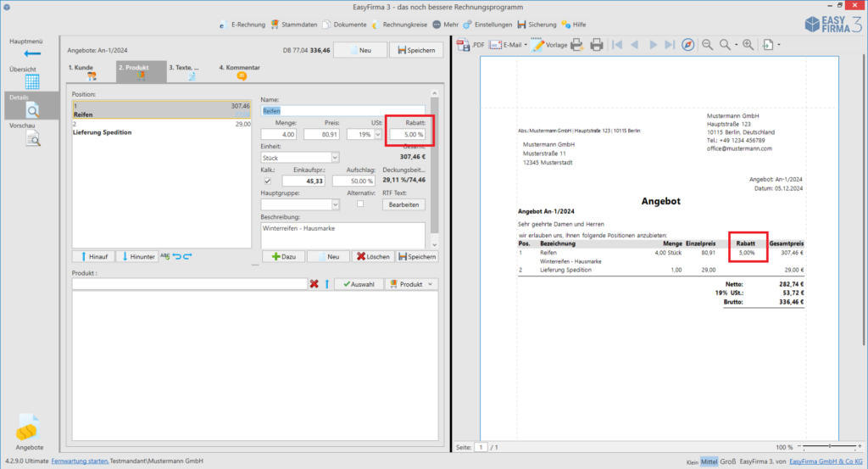Send the document via E-Mail

(x=505, y=45)
